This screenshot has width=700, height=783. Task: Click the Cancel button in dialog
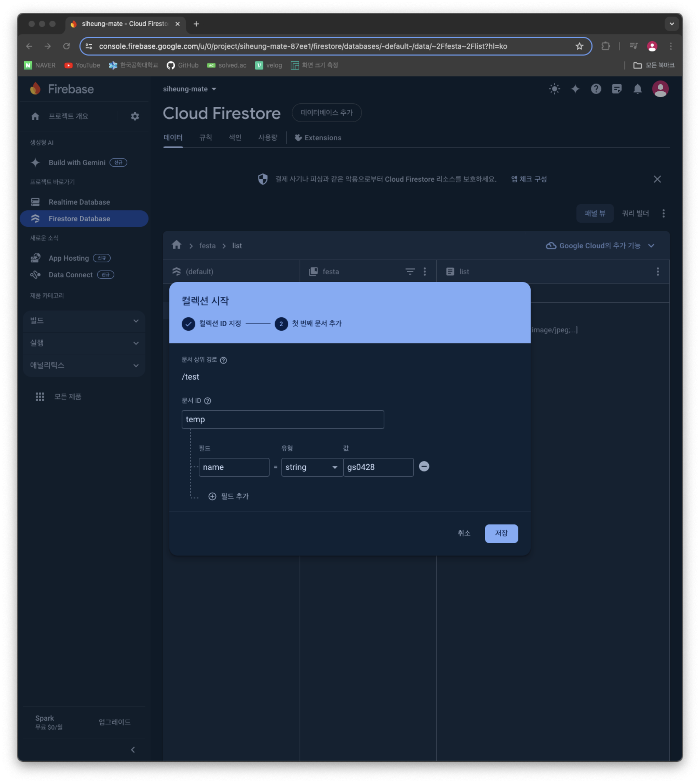[464, 534]
